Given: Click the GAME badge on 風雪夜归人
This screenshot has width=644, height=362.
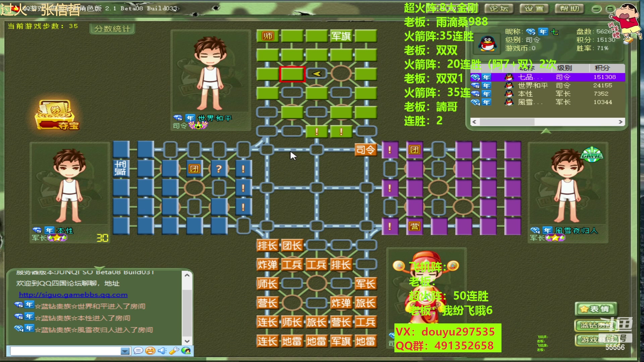Looking at the screenshot, I should click(592, 155).
